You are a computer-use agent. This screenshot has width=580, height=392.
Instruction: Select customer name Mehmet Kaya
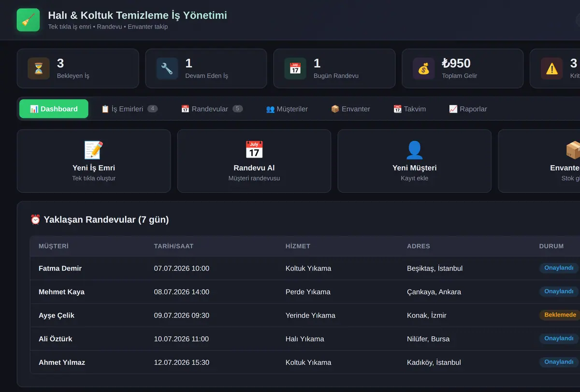point(61,292)
